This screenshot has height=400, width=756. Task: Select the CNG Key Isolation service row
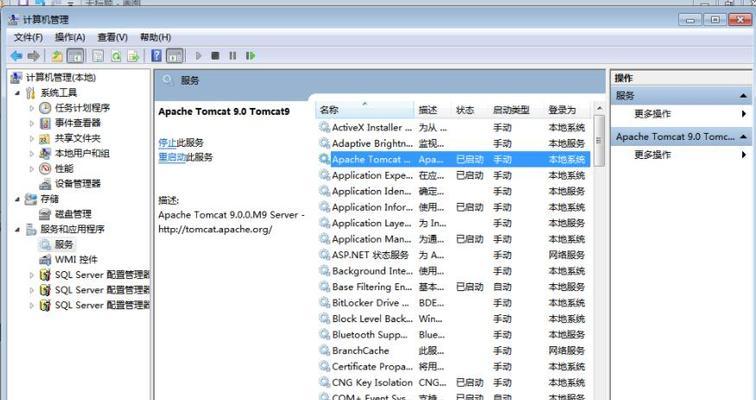click(454, 383)
